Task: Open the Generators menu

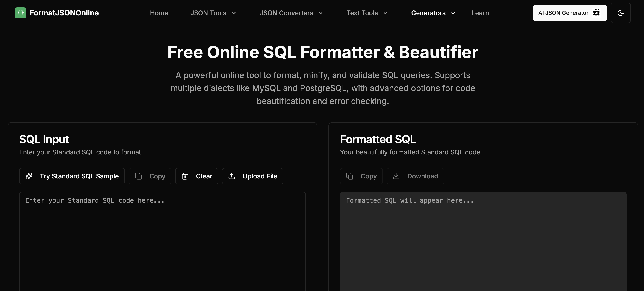Action: [433, 13]
